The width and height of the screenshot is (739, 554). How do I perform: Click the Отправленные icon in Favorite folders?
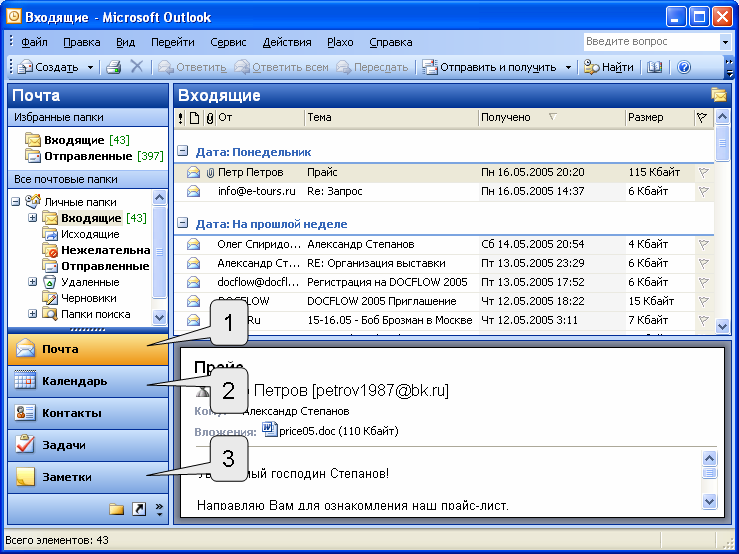coord(33,156)
